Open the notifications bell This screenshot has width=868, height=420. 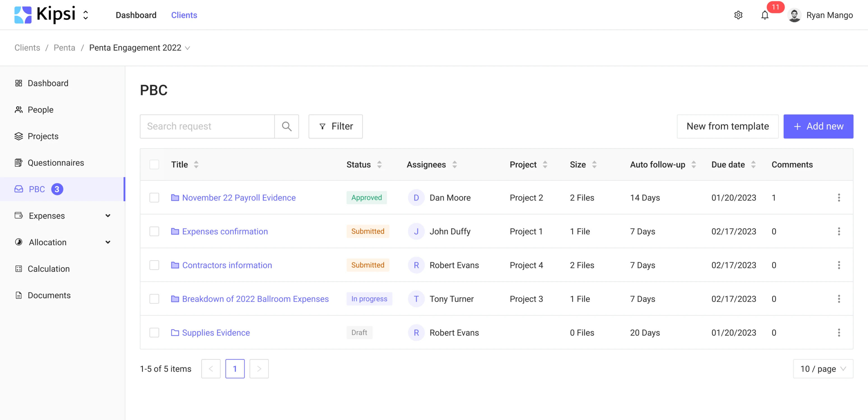765,15
